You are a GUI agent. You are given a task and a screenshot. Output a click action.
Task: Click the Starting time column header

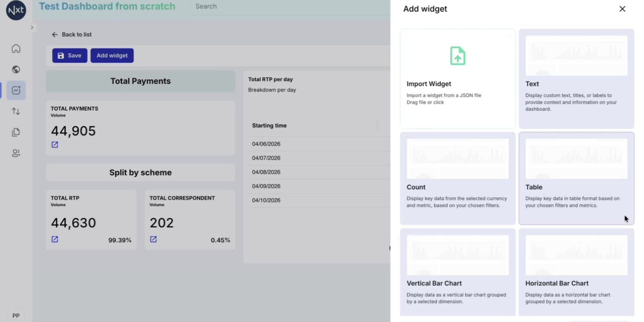click(x=269, y=126)
